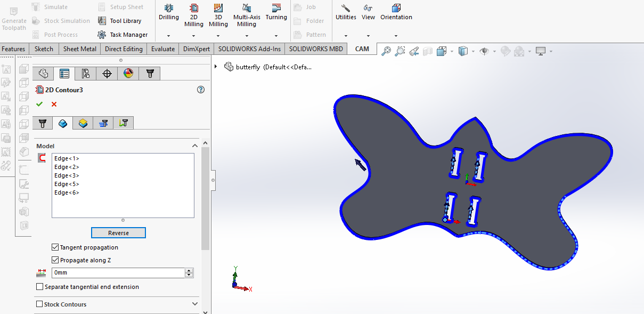644x314 pixels.
Task: Expand the butterfly tree node
Action: [x=216, y=67]
